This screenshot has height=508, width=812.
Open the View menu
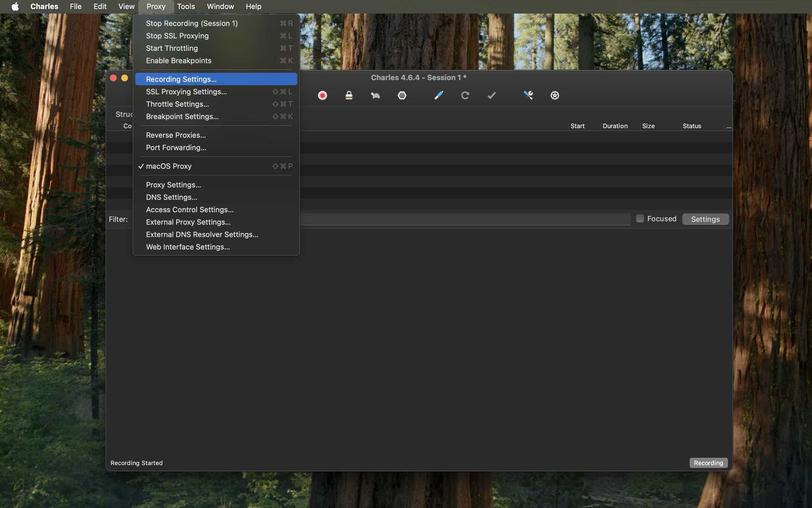[x=126, y=6]
